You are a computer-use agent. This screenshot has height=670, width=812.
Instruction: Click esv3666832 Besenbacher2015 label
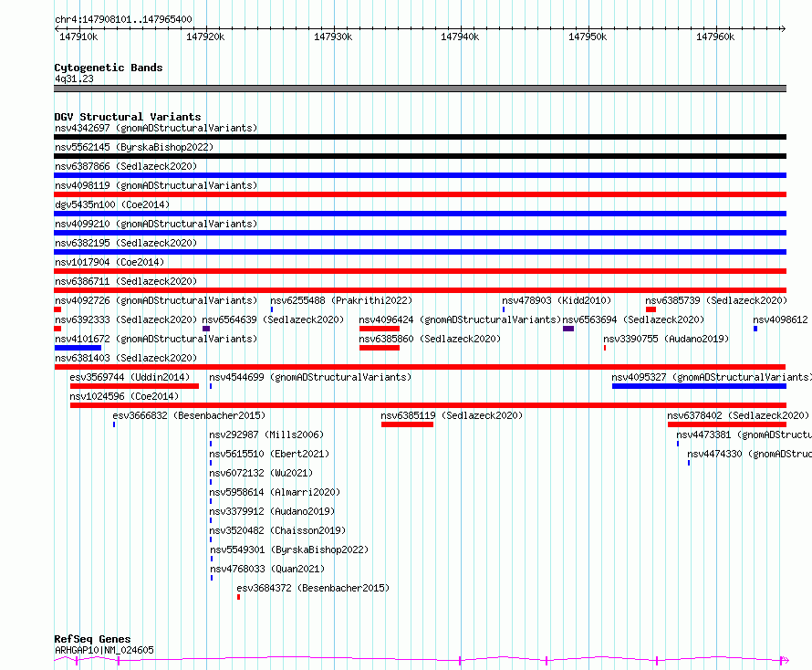click(189, 415)
